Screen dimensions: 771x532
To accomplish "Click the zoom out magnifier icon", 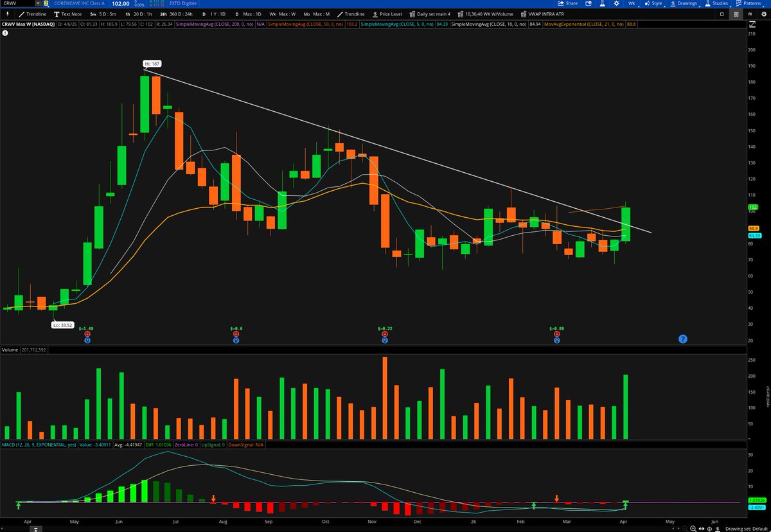I will click(685, 528).
